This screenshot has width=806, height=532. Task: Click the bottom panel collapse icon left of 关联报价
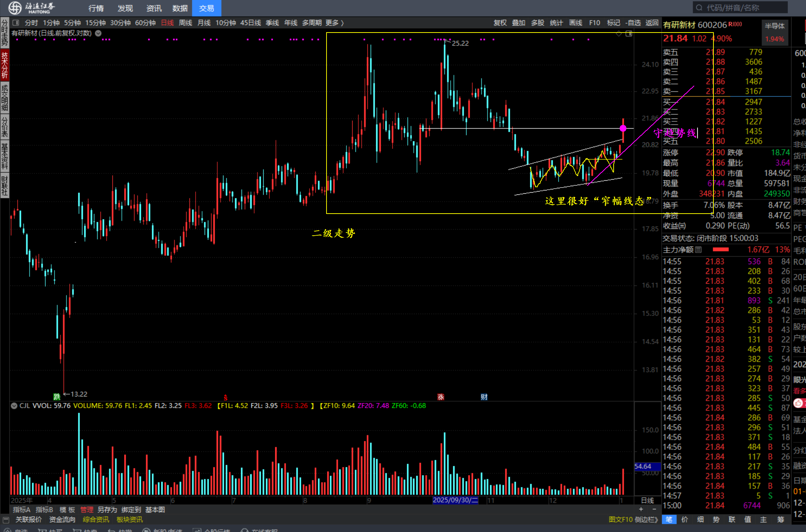[x=6, y=520]
